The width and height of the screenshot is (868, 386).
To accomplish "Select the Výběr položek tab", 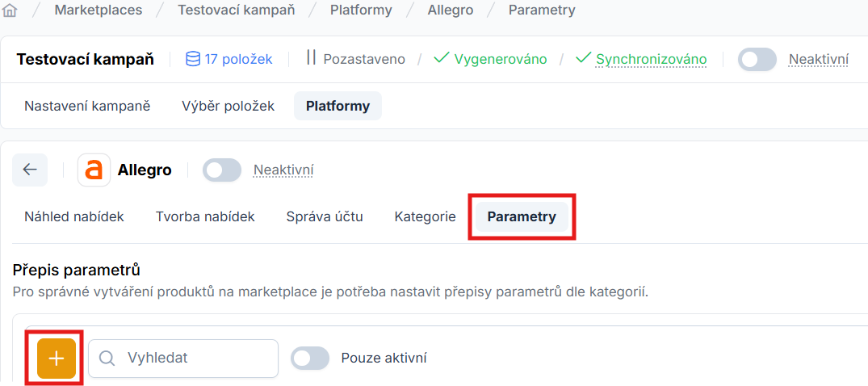I will pyautogui.click(x=228, y=106).
